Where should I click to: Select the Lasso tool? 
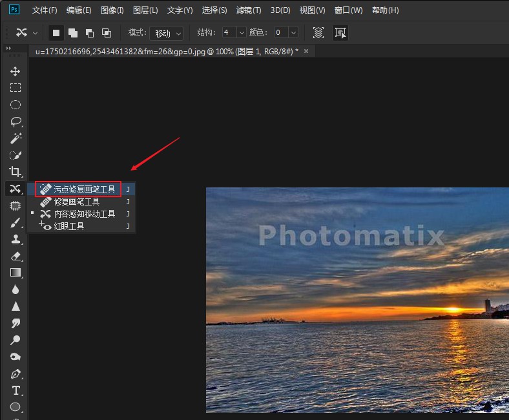[16, 121]
